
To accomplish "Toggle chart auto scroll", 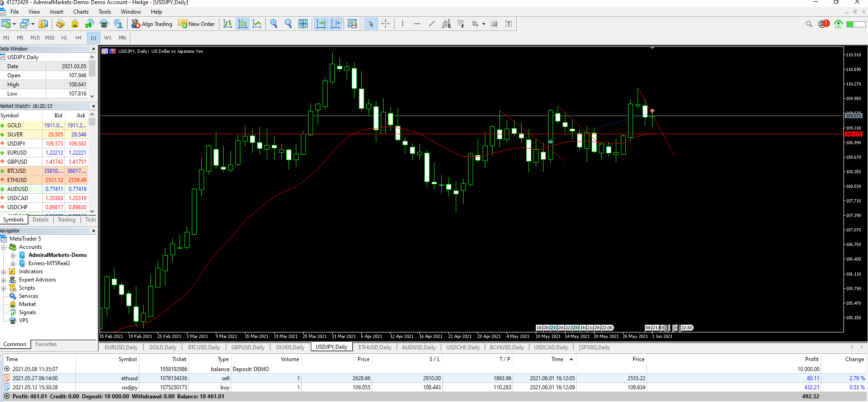I will [x=321, y=24].
